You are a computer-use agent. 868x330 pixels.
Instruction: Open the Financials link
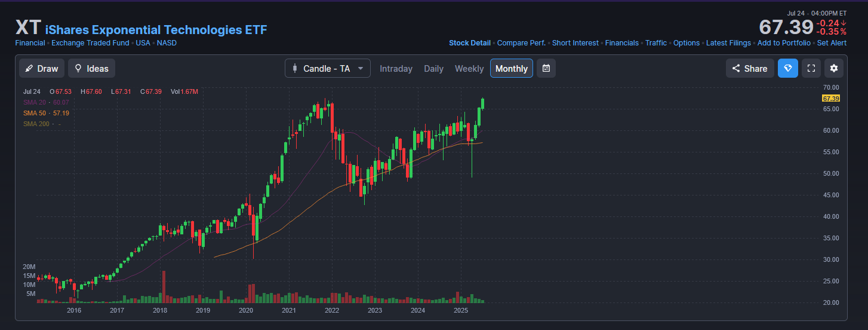click(622, 43)
